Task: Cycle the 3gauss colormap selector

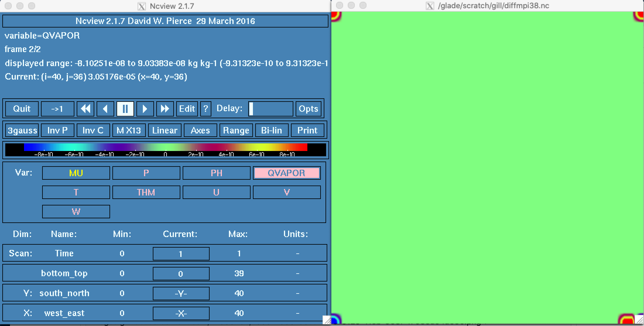Action: (22, 130)
